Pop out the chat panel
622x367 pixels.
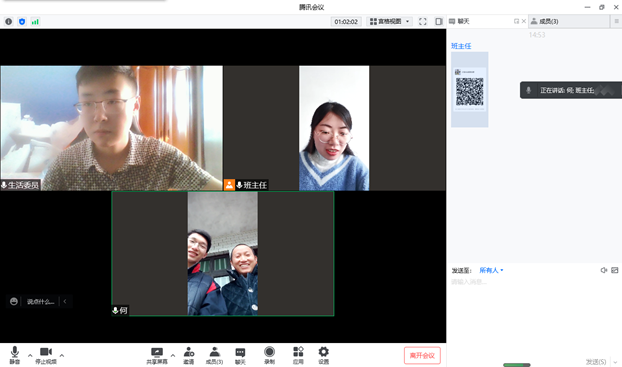point(516,21)
